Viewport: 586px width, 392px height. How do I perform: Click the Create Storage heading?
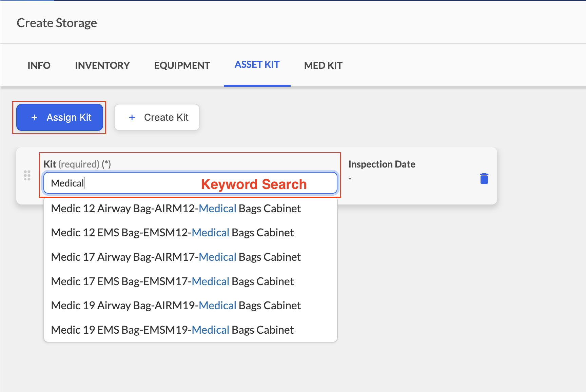(x=57, y=23)
